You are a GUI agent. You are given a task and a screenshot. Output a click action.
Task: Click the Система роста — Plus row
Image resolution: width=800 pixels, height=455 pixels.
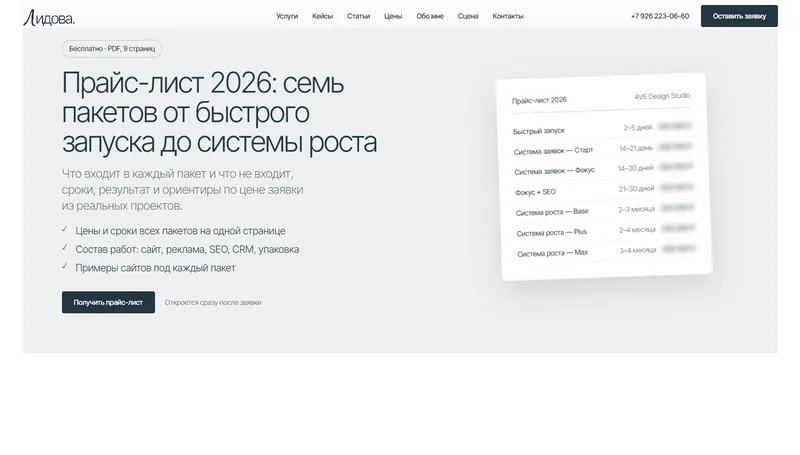[606, 231]
